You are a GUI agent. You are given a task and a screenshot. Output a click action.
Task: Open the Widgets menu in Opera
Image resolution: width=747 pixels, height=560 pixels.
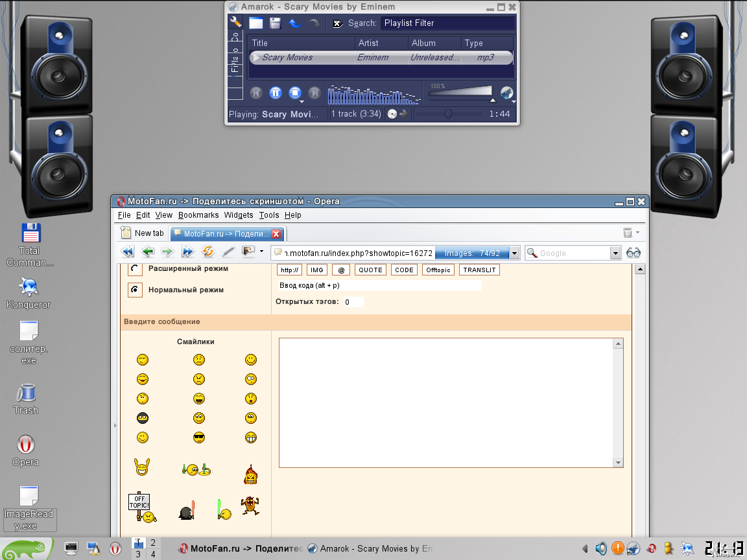click(x=238, y=215)
